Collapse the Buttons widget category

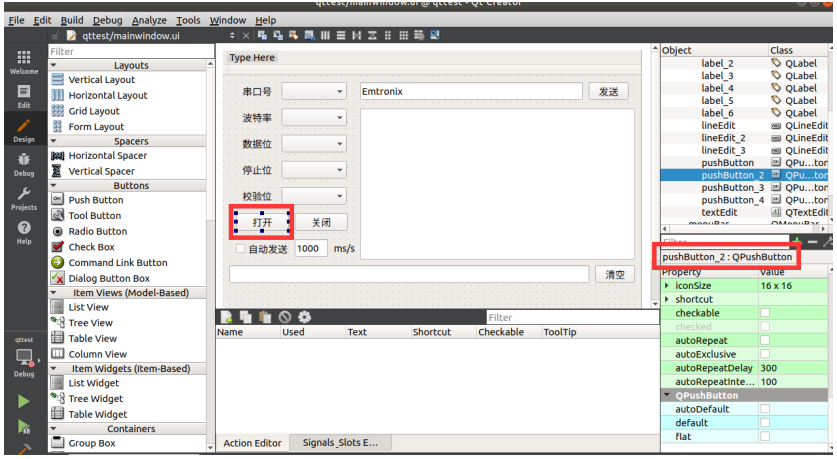(x=53, y=185)
